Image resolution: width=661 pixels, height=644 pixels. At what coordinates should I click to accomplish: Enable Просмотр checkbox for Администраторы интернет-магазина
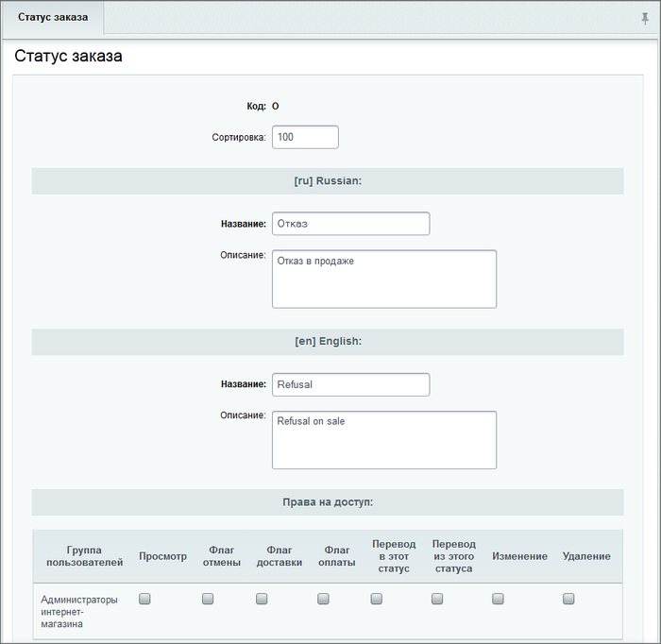144,599
